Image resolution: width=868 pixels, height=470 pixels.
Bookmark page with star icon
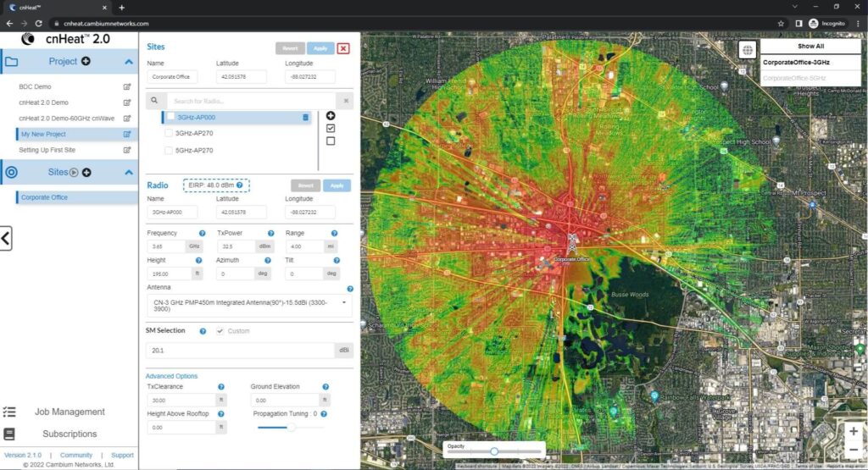coord(781,23)
